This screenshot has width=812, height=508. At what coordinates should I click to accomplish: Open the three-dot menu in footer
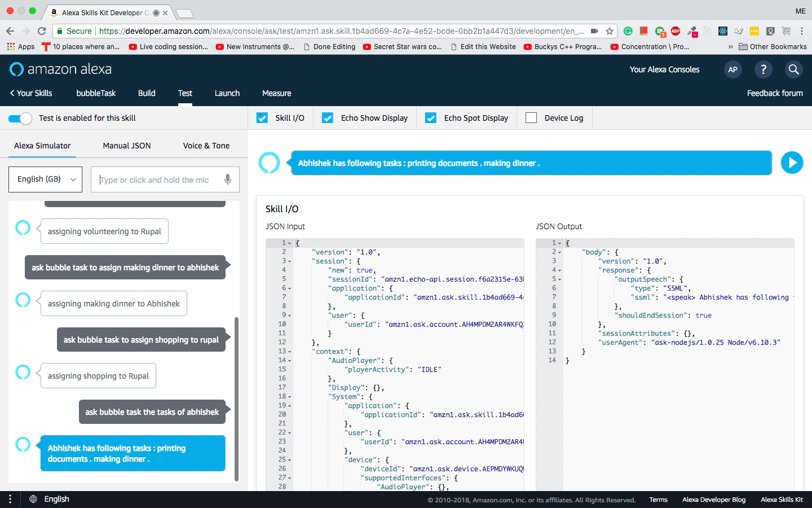10,499
